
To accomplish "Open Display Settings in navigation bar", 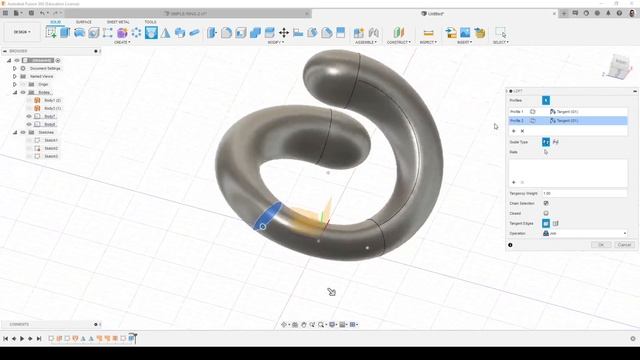I will click(x=332, y=324).
